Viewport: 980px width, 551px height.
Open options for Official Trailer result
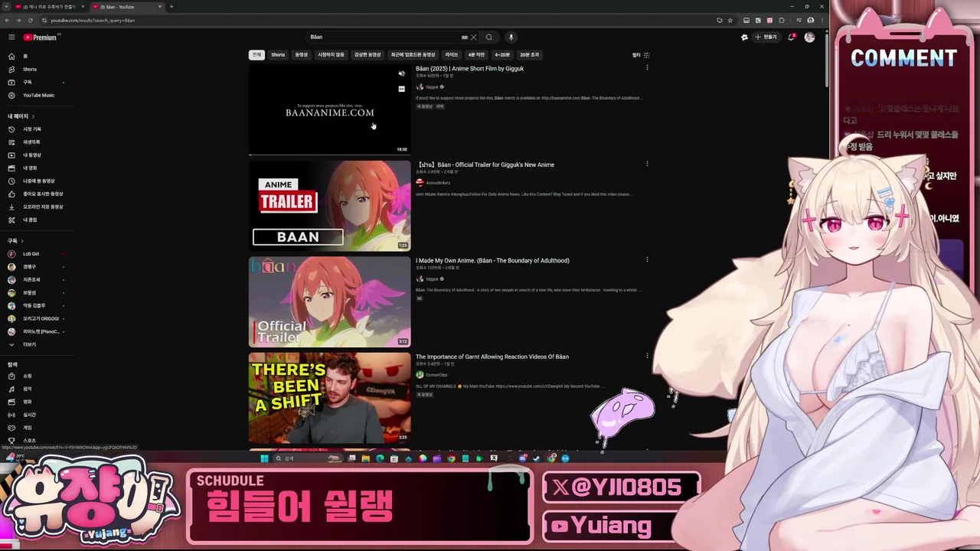tap(647, 164)
